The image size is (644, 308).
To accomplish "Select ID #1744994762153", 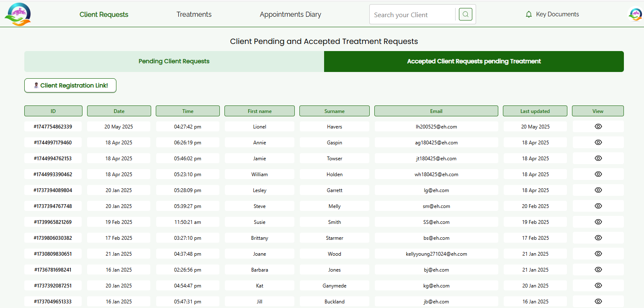I will (x=53, y=159).
